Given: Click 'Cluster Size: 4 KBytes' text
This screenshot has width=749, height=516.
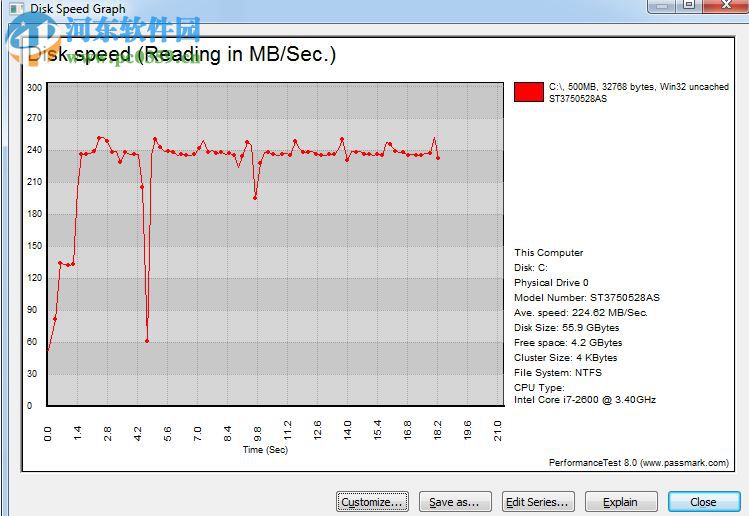Looking at the screenshot, I should point(566,358).
